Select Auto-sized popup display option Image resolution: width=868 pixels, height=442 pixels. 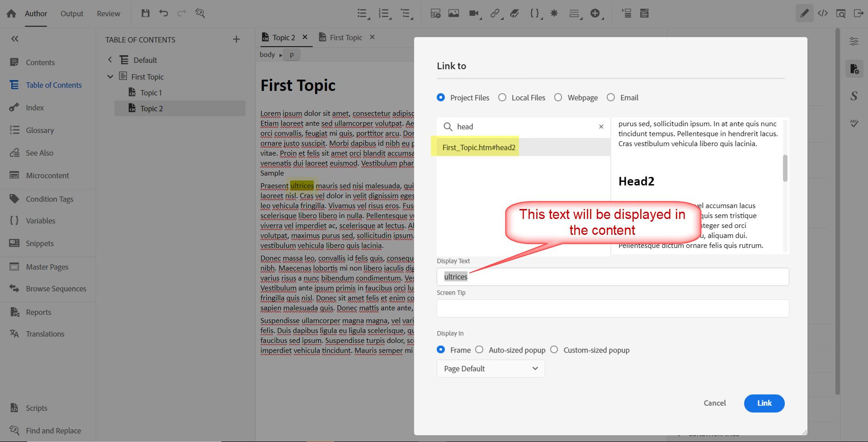click(x=480, y=349)
